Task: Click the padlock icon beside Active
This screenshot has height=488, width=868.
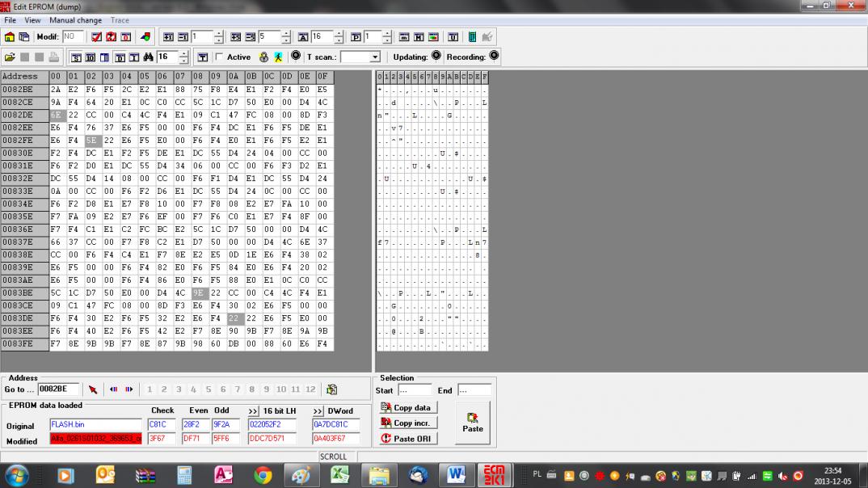Action: (263, 57)
